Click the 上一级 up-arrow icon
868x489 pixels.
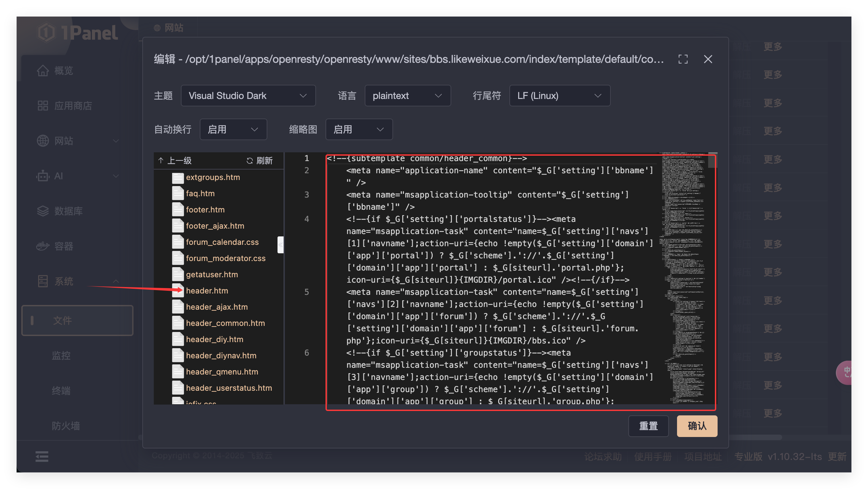(x=161, y=161)
